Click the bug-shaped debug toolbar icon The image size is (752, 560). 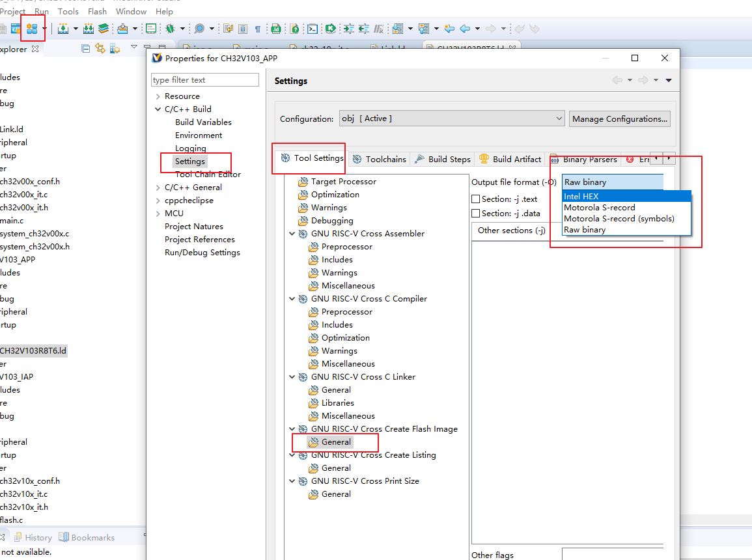(x=170, y=29)
